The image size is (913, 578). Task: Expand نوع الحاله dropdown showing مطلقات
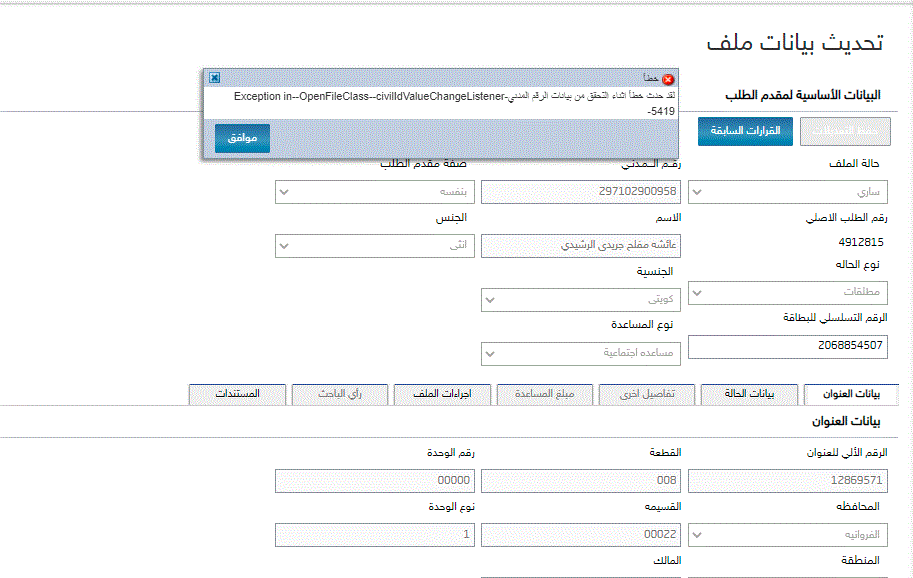(x=788, y=292)
